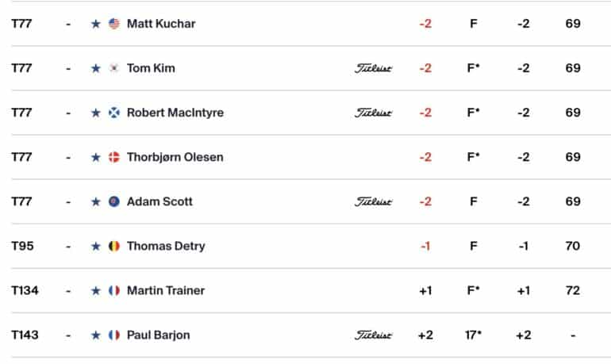The height and width of the screenshot is (364, 611).
Task: Open Thorbjørn Olesen's player profile
Action: [175, 157]
